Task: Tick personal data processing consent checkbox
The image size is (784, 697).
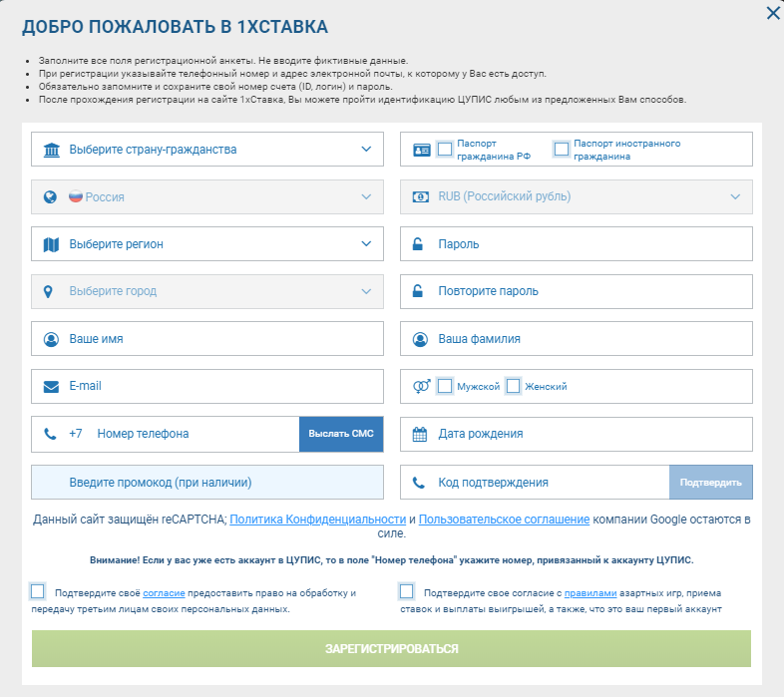Action: click(38, 591)
